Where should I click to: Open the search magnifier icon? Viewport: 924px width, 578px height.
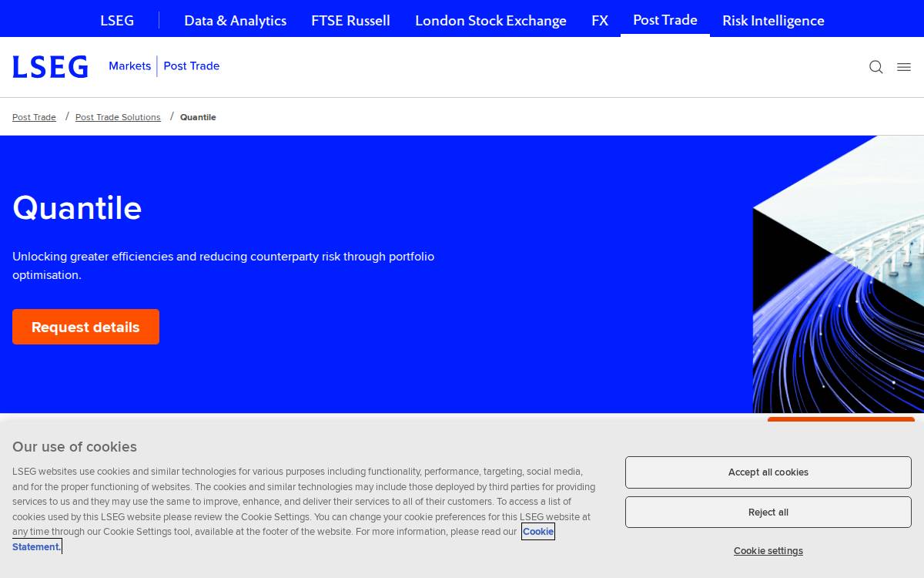tap(875, 67)
